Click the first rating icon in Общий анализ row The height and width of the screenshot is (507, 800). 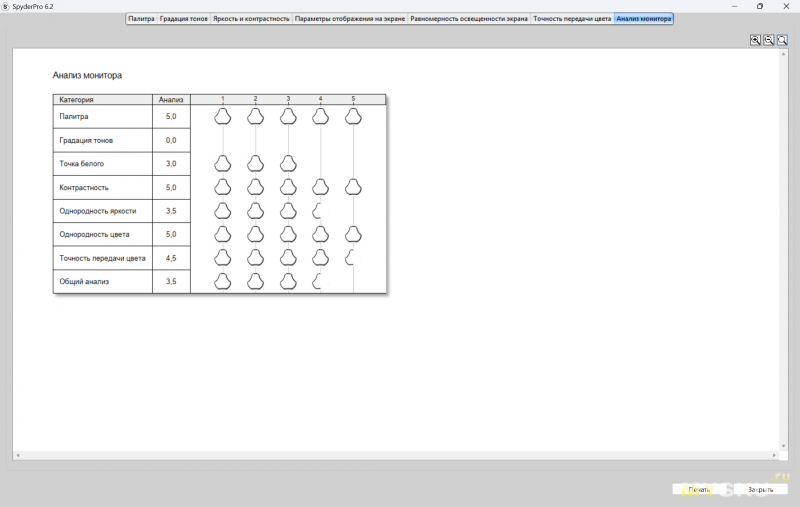click(x=223, y=282)
